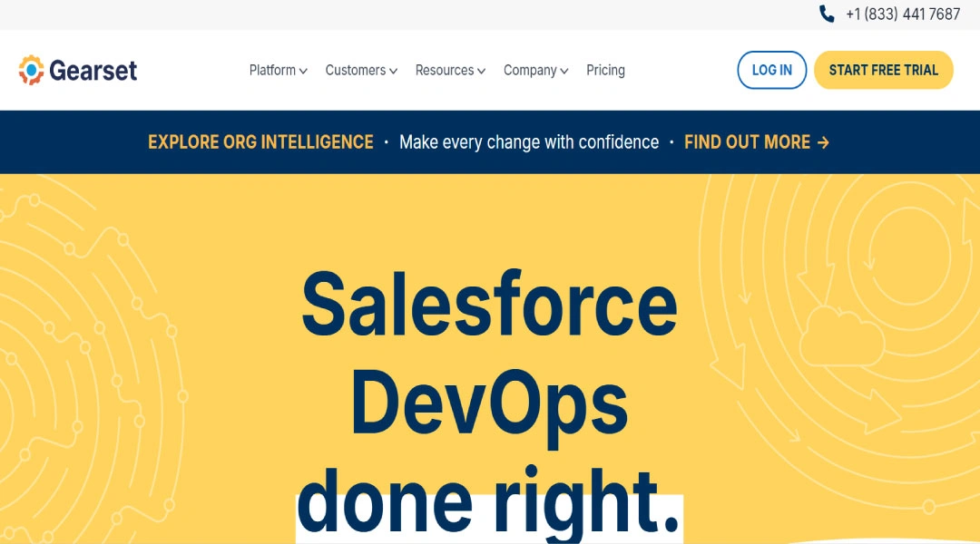Screen dimensions: 980x544
Task: Click the Gearset gear logo icon
Action: 31,70
